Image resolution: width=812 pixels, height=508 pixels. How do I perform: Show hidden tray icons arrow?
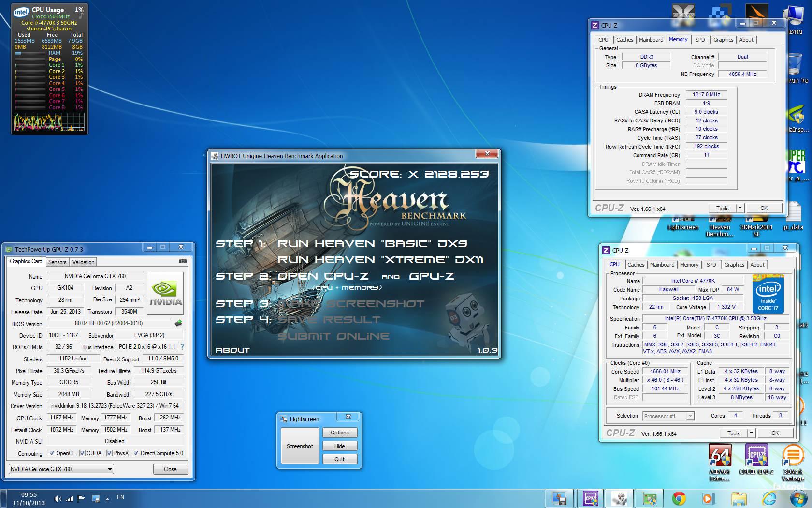107,498
